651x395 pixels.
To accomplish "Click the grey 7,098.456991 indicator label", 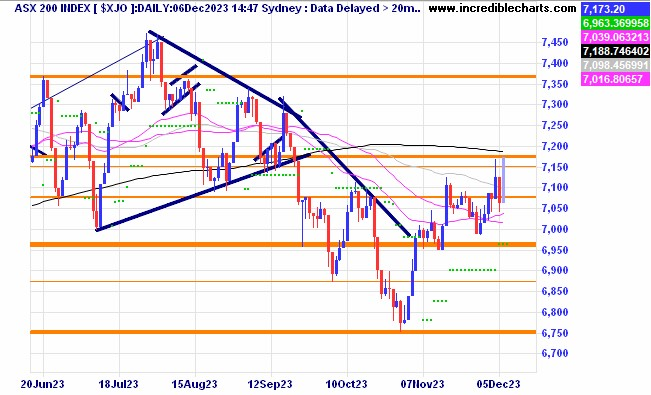I will [x=615, y=65].
